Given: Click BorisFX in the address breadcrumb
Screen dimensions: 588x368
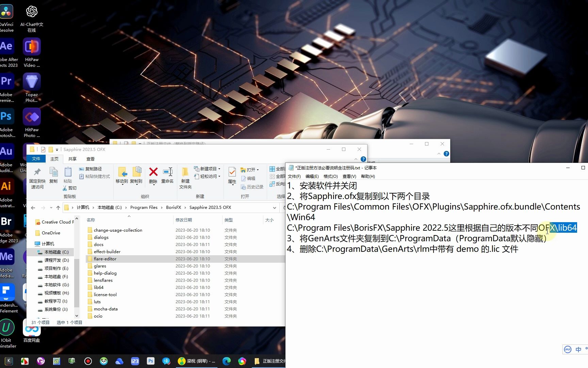Looking at the screenshot, I should coord(174,208).
